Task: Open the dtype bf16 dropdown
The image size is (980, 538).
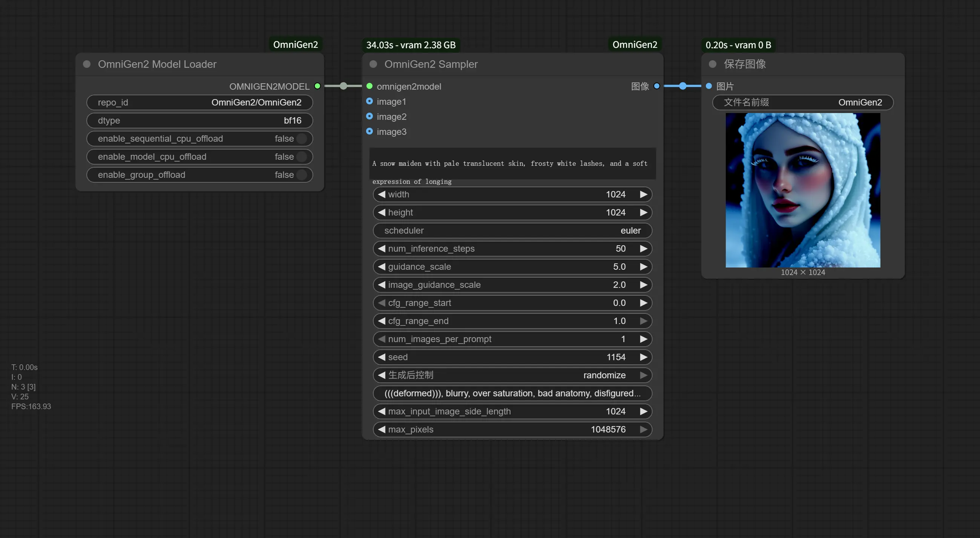Action: 199,121
